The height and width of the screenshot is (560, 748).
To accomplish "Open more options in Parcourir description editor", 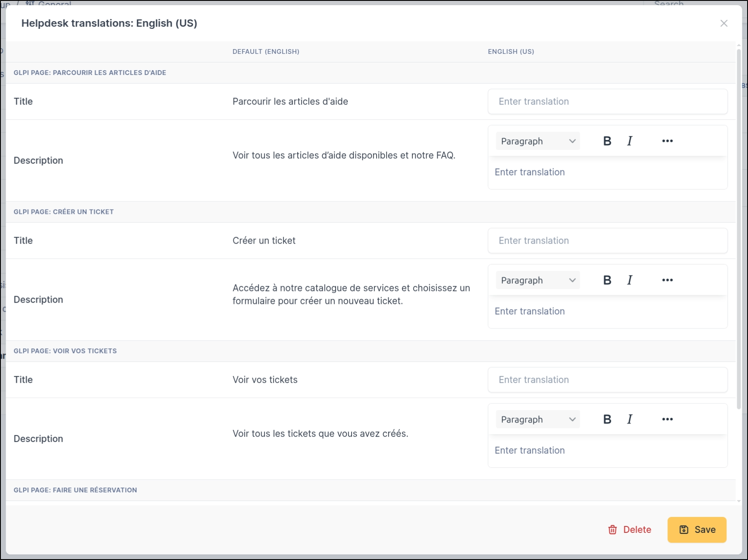I will (667, 141).
